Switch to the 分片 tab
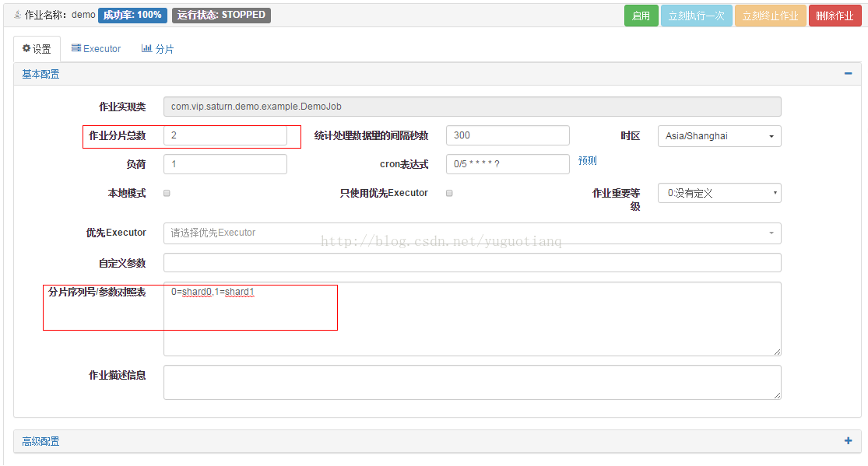This screenshot has height=466, width=868. 157,49
